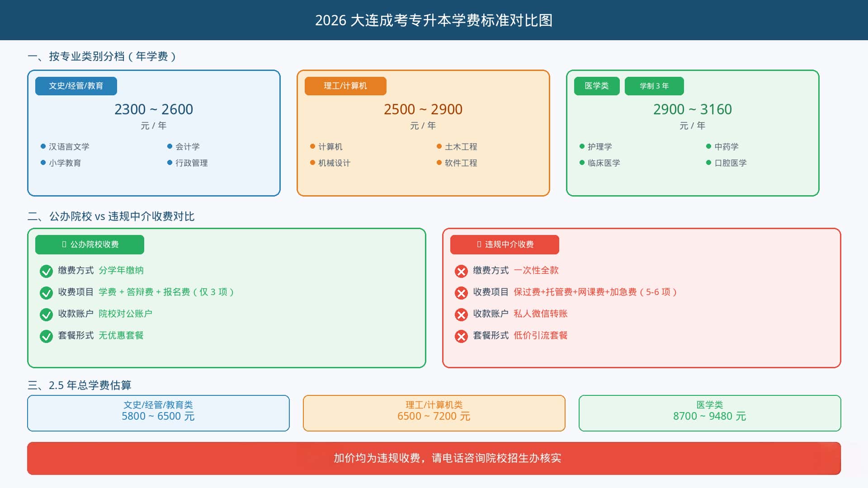The width and height of the screenshot is (868, 488).
Task: Select the 文史/经管/教育 blue tag
Action: click(x=76, y=86)
